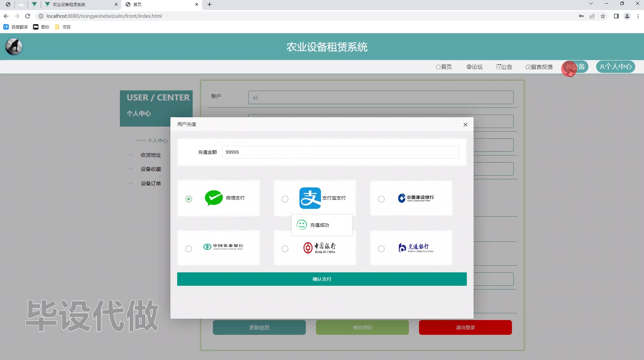Close the 首页 browser tab

coord(197,4)
